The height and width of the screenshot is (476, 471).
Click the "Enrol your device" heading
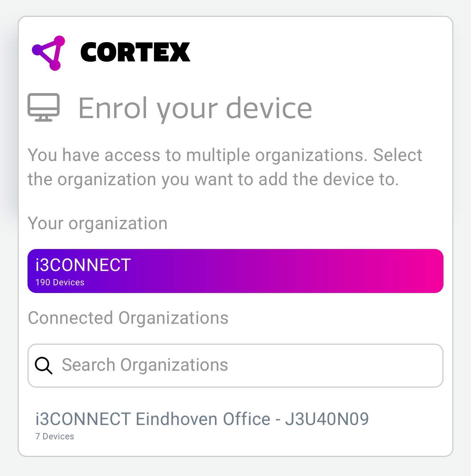pos(195,108)
